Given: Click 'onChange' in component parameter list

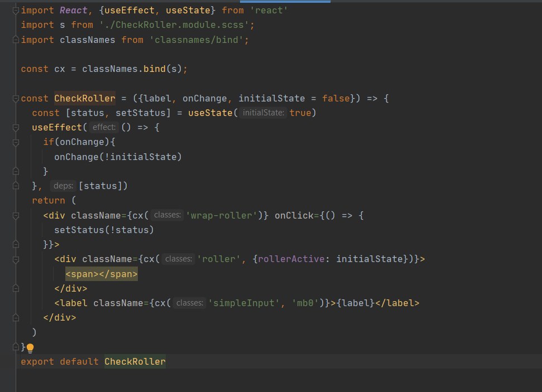Looking at the screenshot, I should tap(205, 99).
